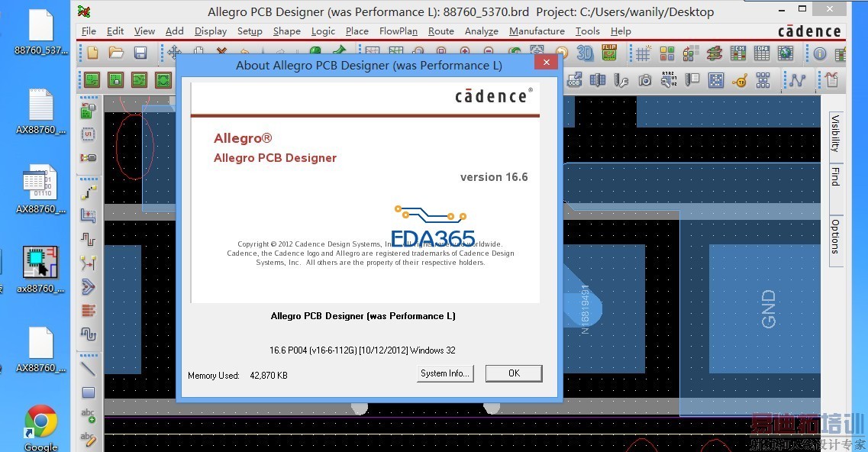Open the Analyze menu

pyautogui.click(x=482, y=31)
